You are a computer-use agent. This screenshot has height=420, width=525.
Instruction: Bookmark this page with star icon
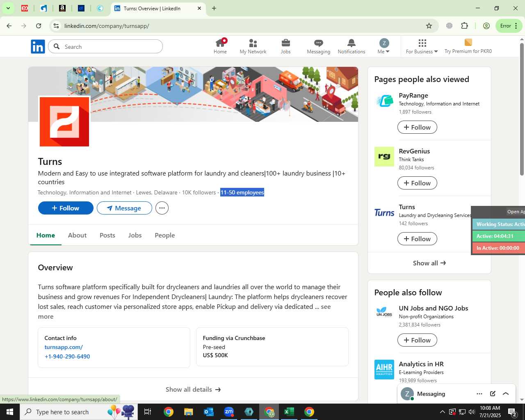(x=429, y=26)
